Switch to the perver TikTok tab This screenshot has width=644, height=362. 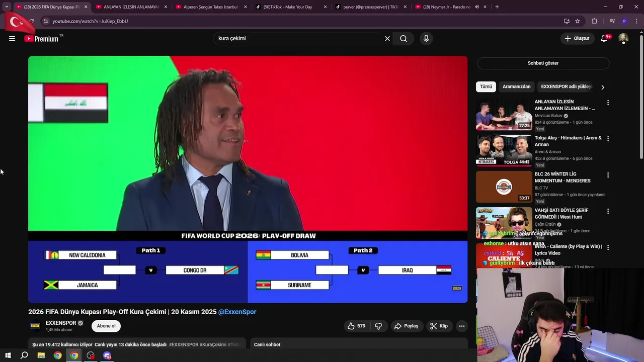(371, 7)
